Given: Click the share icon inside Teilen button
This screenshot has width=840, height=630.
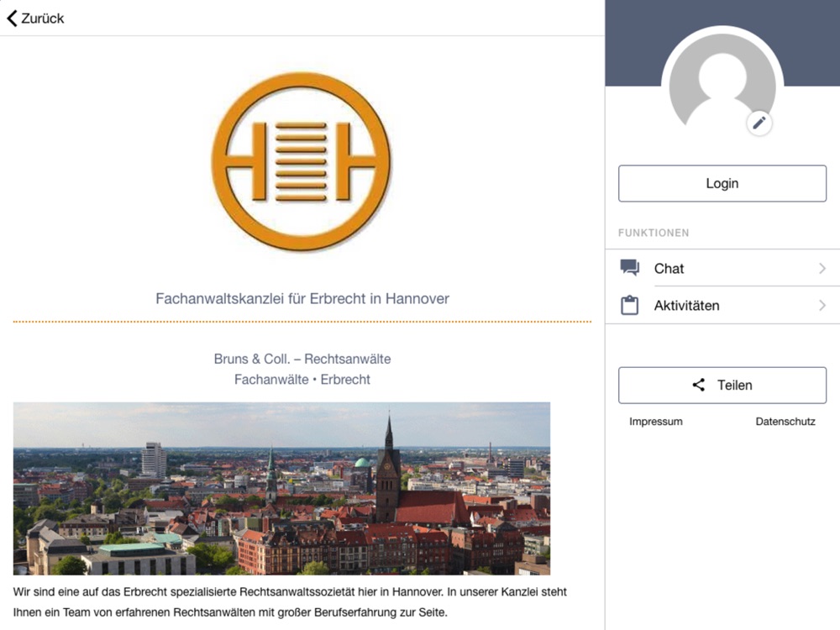Looking at the screenshot, I should 698,385.
